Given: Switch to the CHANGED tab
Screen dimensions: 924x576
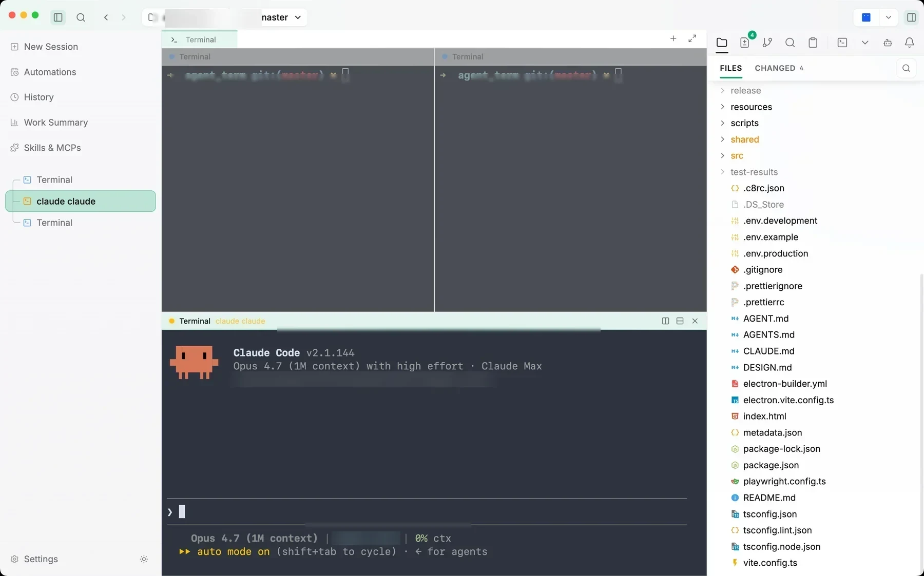Looking at the screenshot, I should click(x=779, y=68).
